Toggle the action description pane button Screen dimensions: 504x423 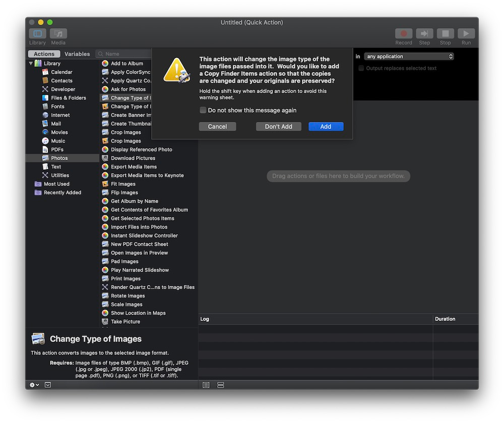(48, 385)
